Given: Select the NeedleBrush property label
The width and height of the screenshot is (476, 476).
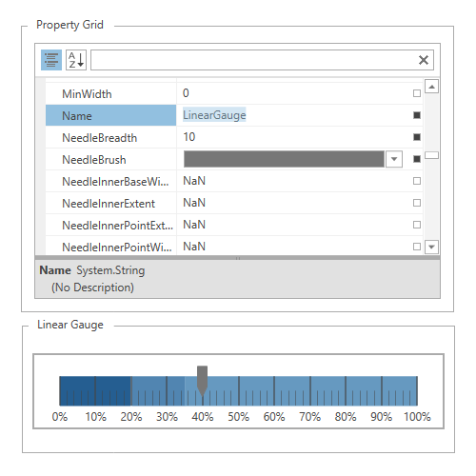Looking at the screenshot, I should point(94,160).
